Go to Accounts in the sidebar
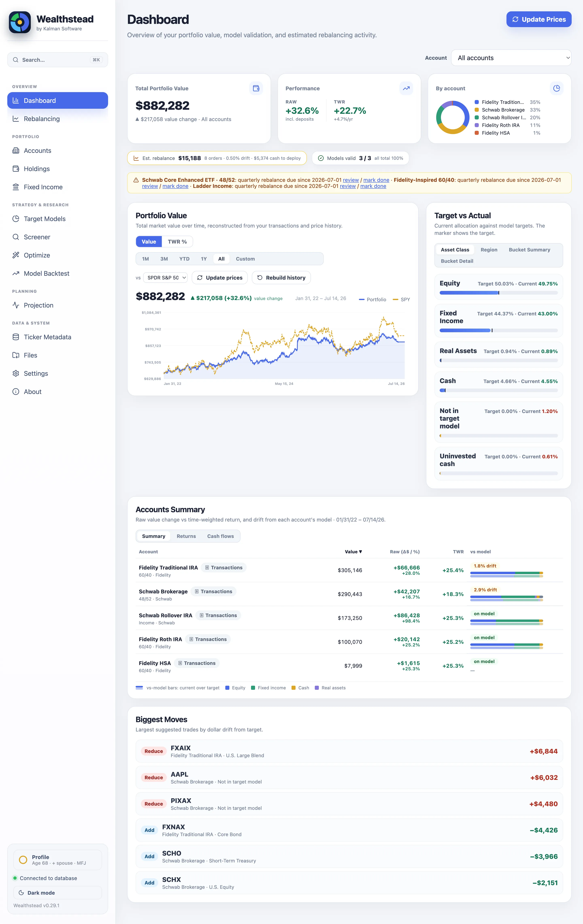The width and height of the screenshot is (583, 924). pos(57,151)
